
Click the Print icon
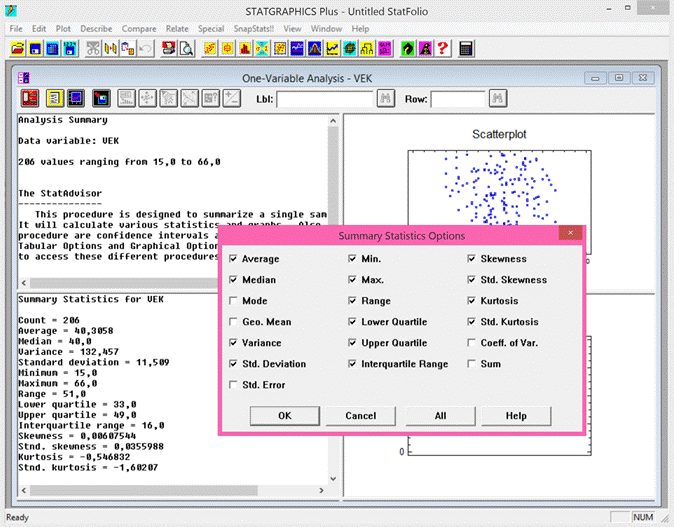click(168, 49)
